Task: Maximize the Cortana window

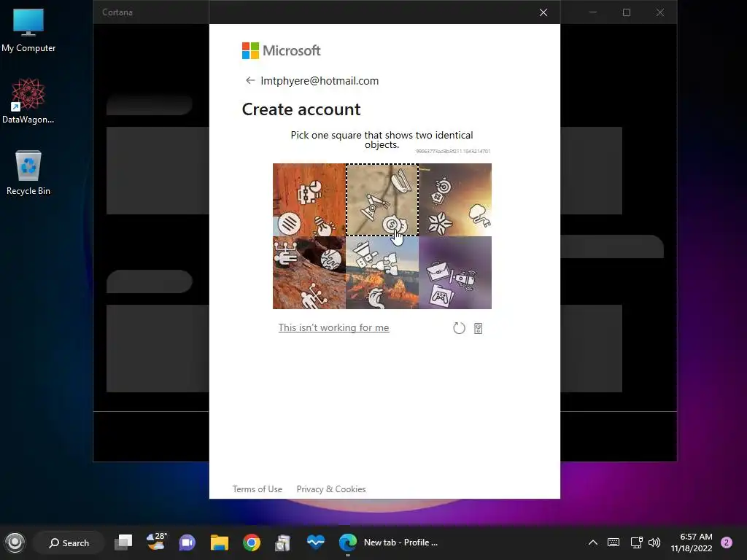Action: point(627,12)
